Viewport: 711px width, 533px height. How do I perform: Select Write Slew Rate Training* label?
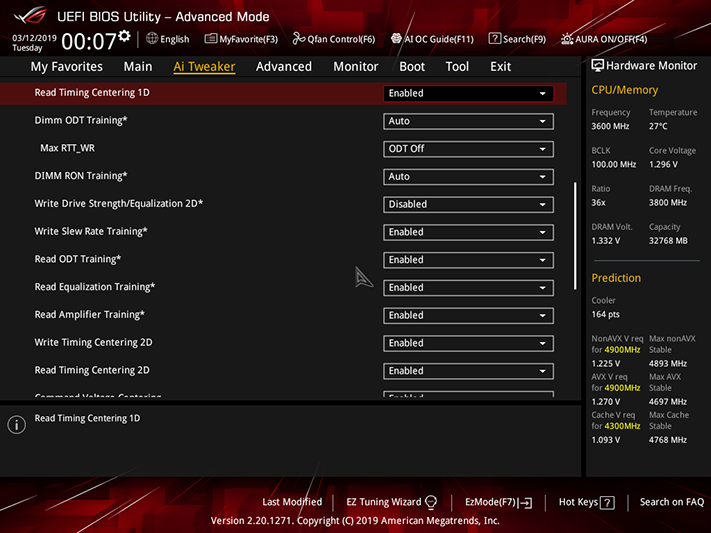tap(91, 231)
